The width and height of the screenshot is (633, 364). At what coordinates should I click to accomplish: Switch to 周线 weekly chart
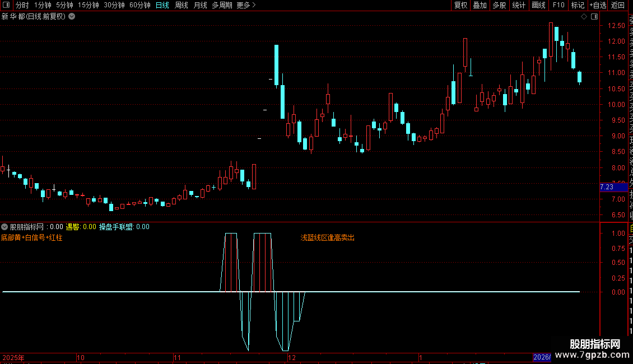(181, 5)
